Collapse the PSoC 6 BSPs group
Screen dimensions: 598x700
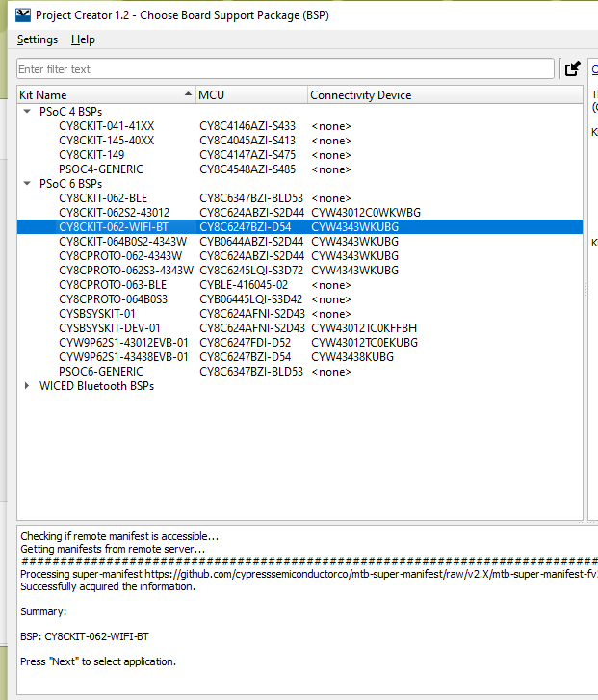[27, 184]
